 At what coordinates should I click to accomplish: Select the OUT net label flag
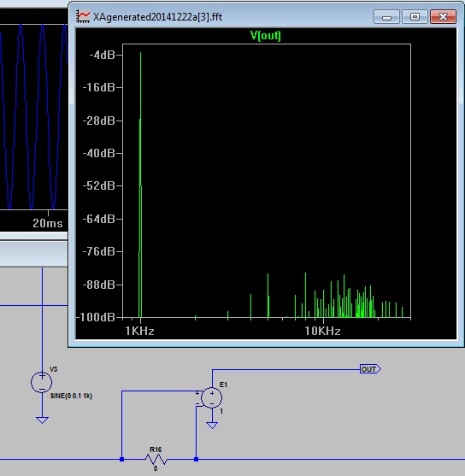click(x=370, y=369)
